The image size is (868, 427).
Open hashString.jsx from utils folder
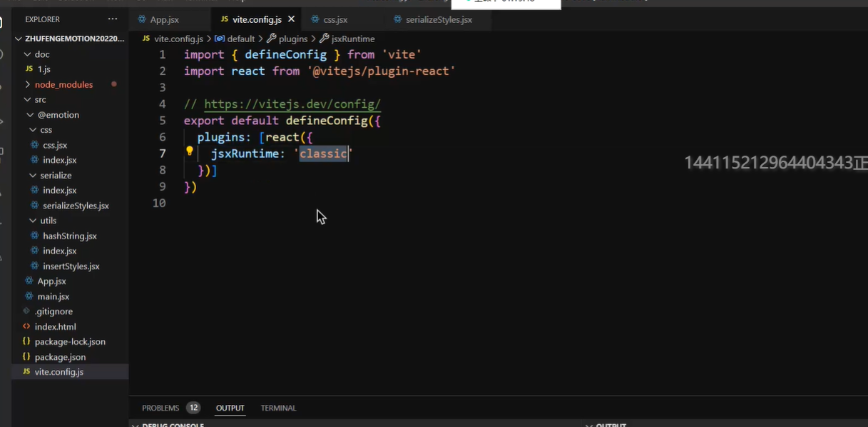(69, 236)
